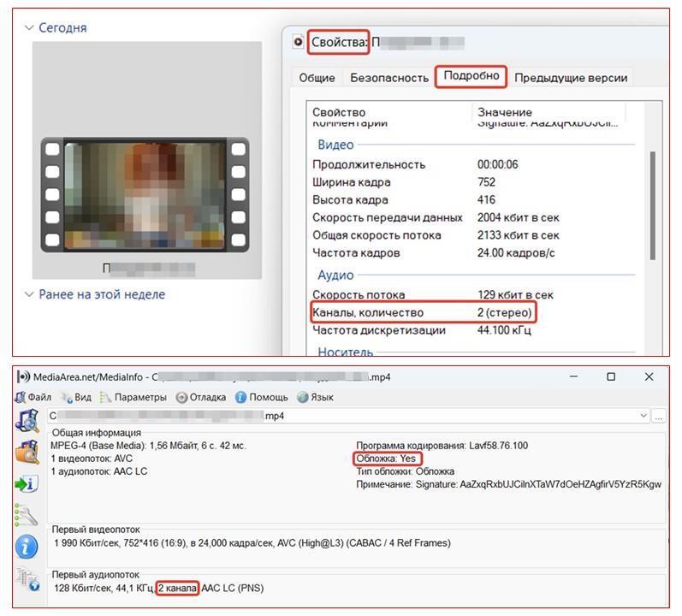This screenshot has height=616, width=682.
Task: Click the MediaInfo app icon in title bar
Action: 23,376
